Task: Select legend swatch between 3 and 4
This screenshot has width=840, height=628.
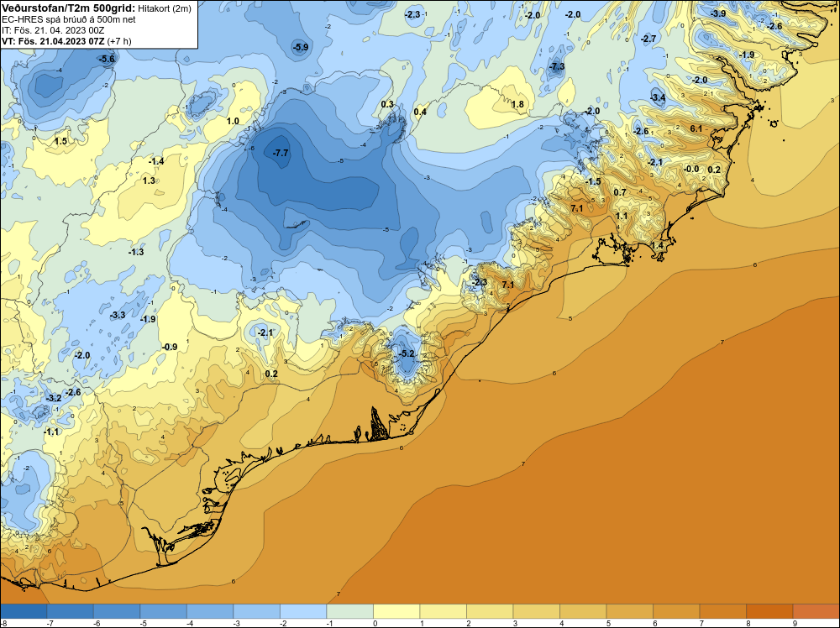Action: coord(536,611)
